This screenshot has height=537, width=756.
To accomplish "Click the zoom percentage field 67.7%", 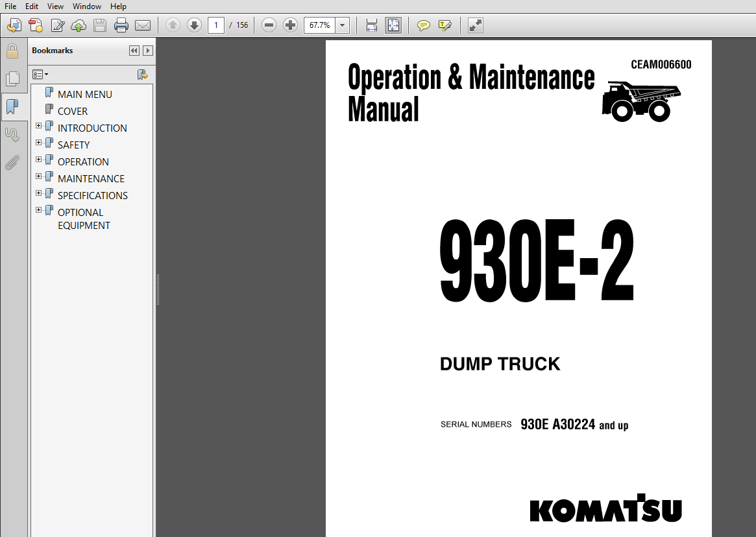I will tap(320, 25).
